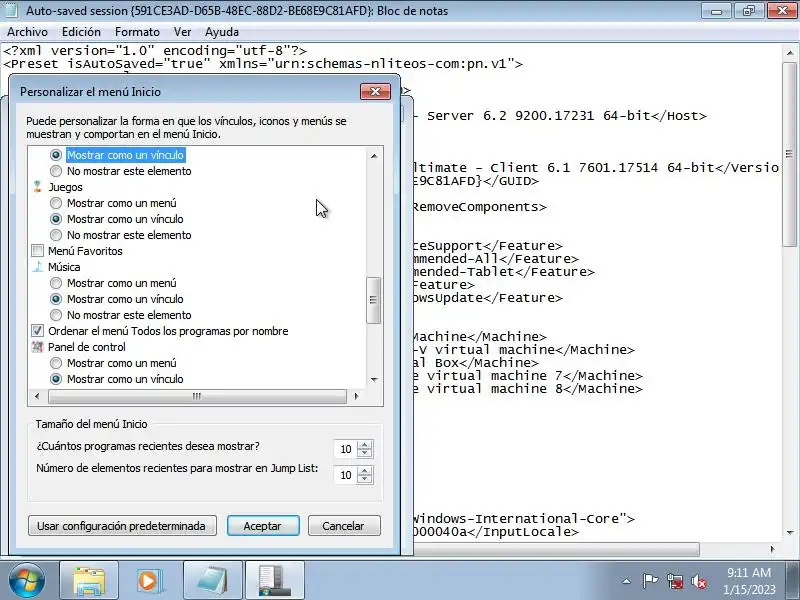
Task: Open the Ver menu
Action: click(x=182, y=32)
